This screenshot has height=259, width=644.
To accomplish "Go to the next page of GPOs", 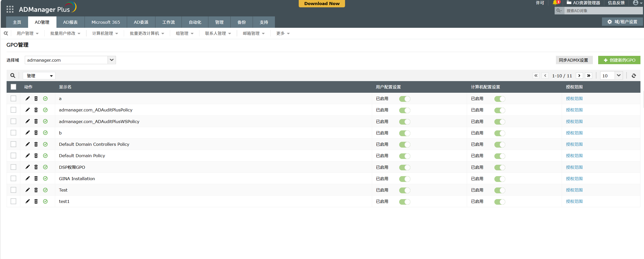I will (x=579, y=76).
